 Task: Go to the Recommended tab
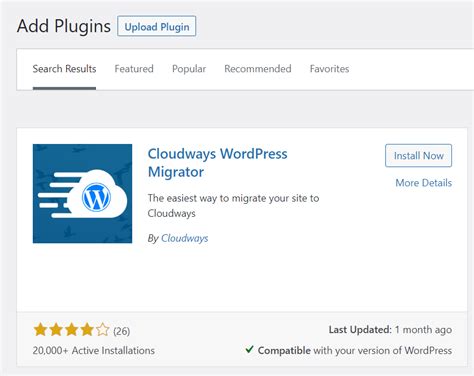(258, 69)
